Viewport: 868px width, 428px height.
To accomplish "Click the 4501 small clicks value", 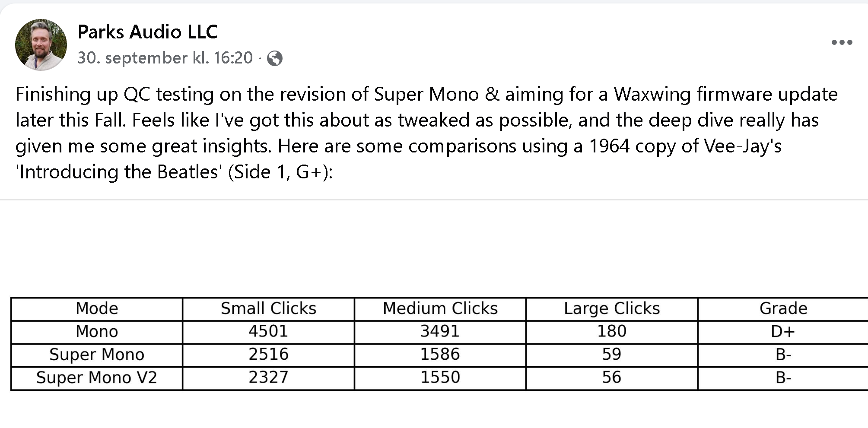I will click(268, 332).
